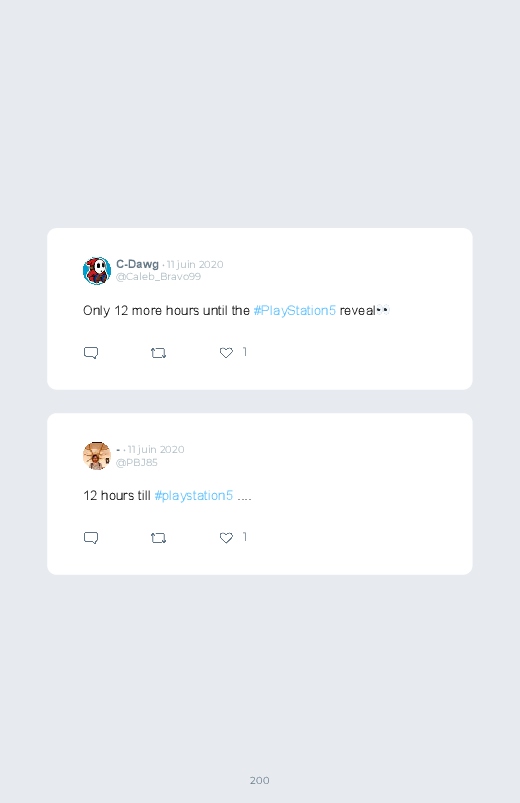
Task: Click the reply icon on @PBJ85's tweet
Action: click(x=91, y=538)
